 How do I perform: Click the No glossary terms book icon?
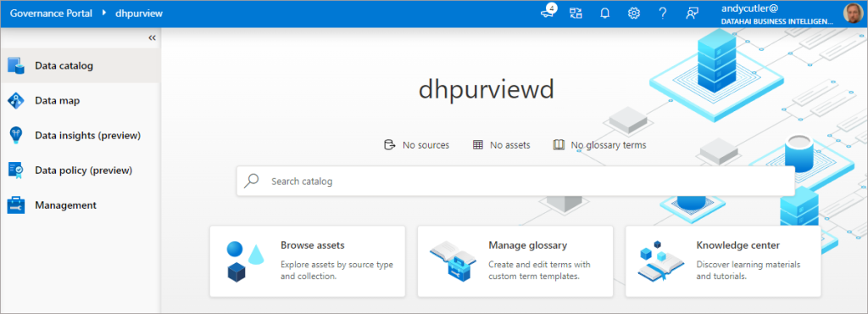(x=559, y=145)
